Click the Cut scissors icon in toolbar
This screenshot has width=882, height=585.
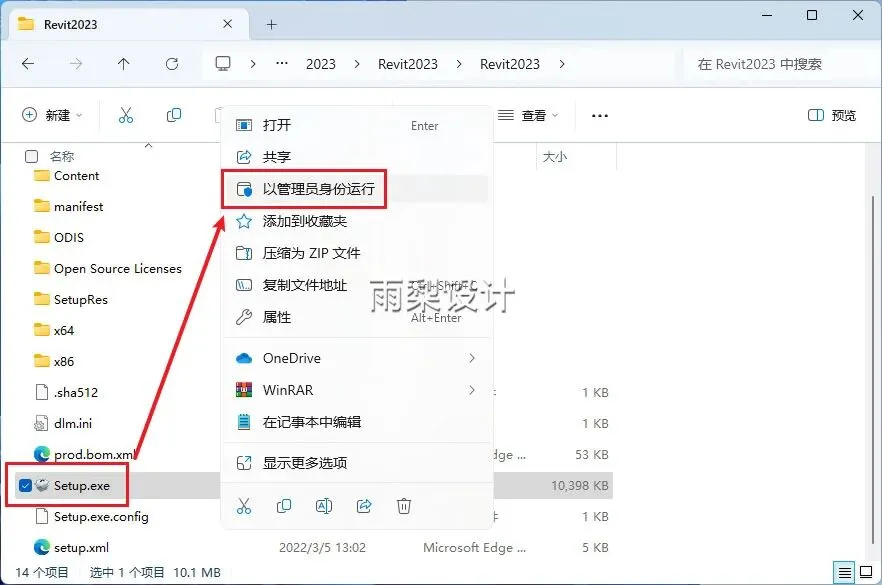point(126,115)
